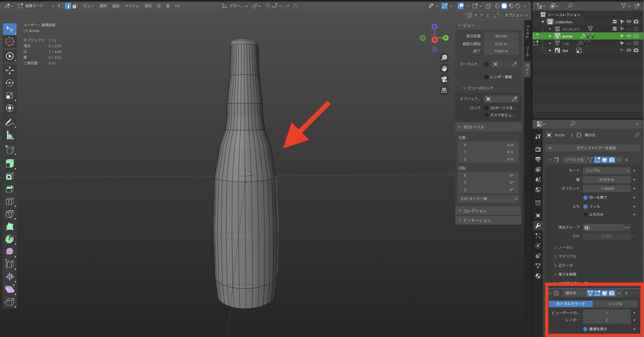Image resolution: width=644 pixels, height=337 pixels.
Task: Open the モード dropdown set to シンプル
Action: pos(607,171)
